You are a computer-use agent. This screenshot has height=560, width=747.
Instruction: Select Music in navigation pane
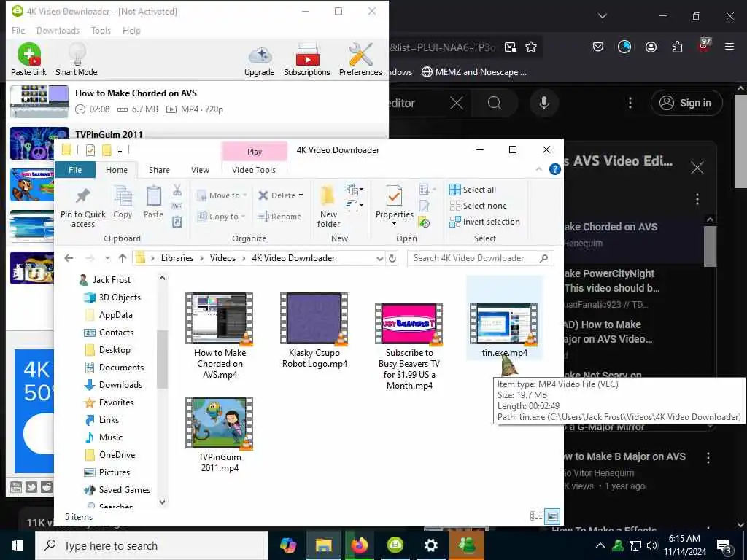(x=111, y=437)
